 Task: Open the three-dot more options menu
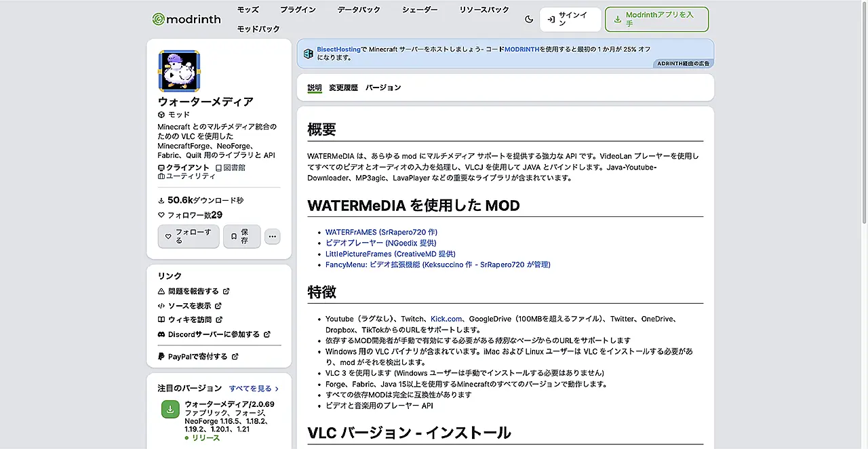point(272,237)
